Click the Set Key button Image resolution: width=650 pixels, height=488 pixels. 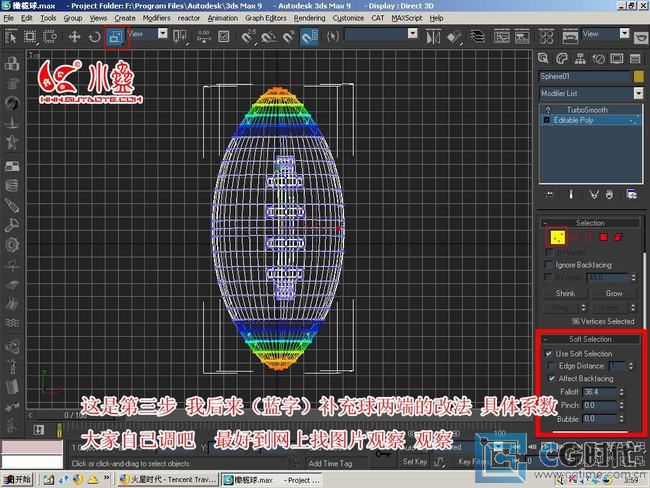tap(415, 461)
